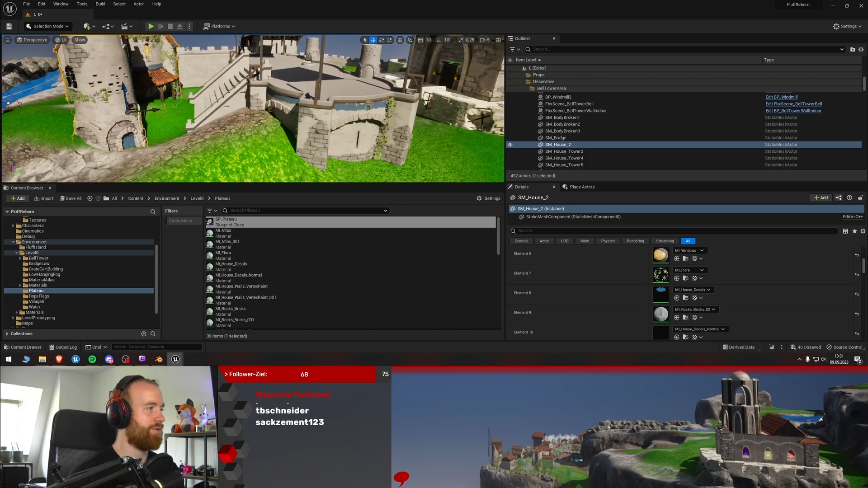Open camera speed setting showing 5

point(485,40)
